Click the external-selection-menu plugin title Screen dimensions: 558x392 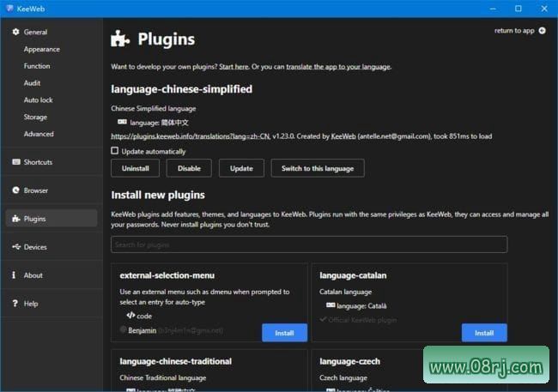(167, 275)
